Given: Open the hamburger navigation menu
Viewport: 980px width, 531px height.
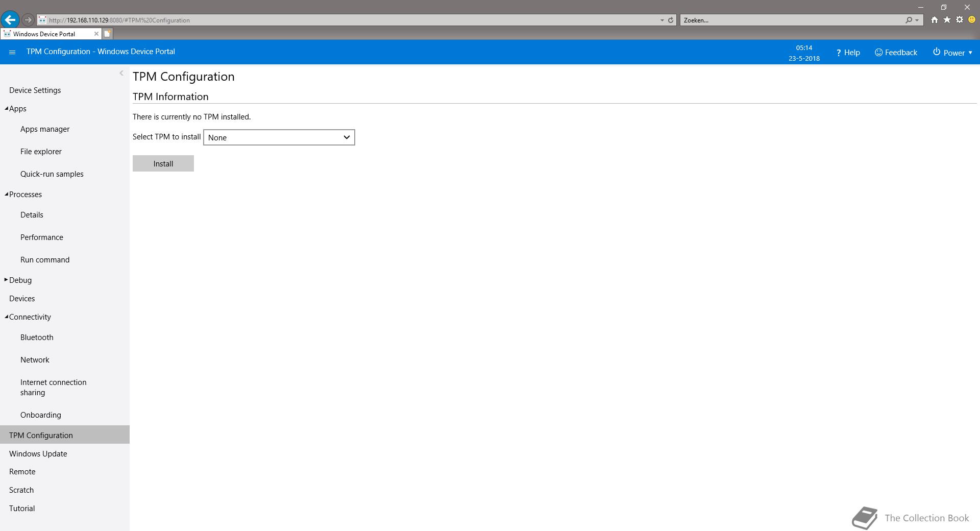Looking at the screenshot, I should (12, 52).
